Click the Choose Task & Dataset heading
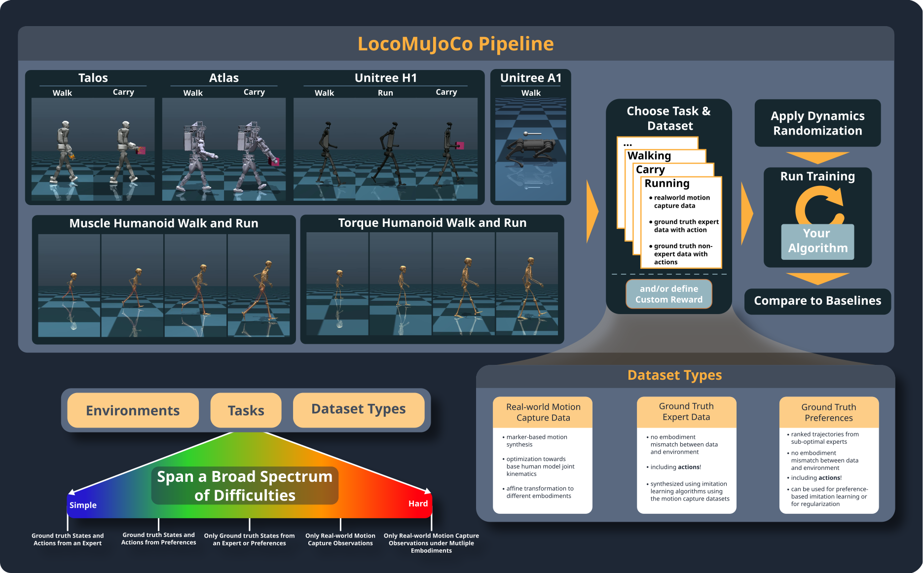 [x=669, y=118]
